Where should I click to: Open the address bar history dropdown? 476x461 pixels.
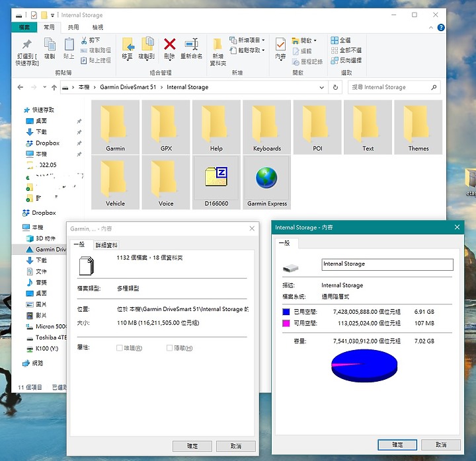pos(321,87)
